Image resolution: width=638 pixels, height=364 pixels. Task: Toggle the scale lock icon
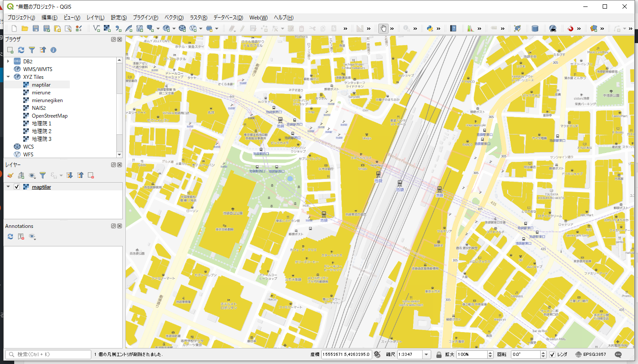pos(439,355)
